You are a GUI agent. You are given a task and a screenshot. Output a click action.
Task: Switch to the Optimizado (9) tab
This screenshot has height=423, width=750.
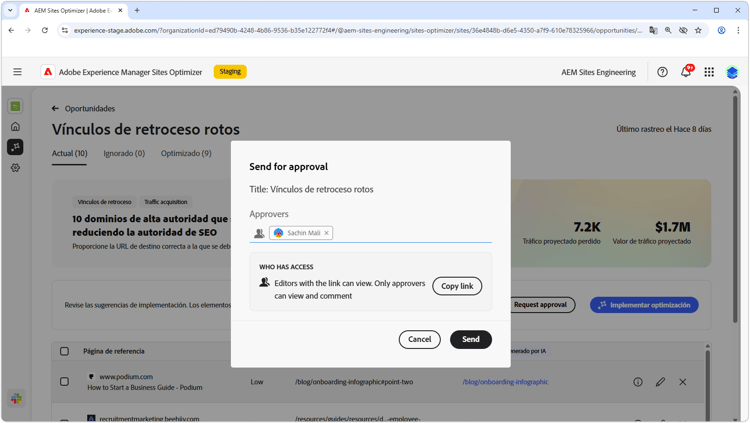point(186,154)
